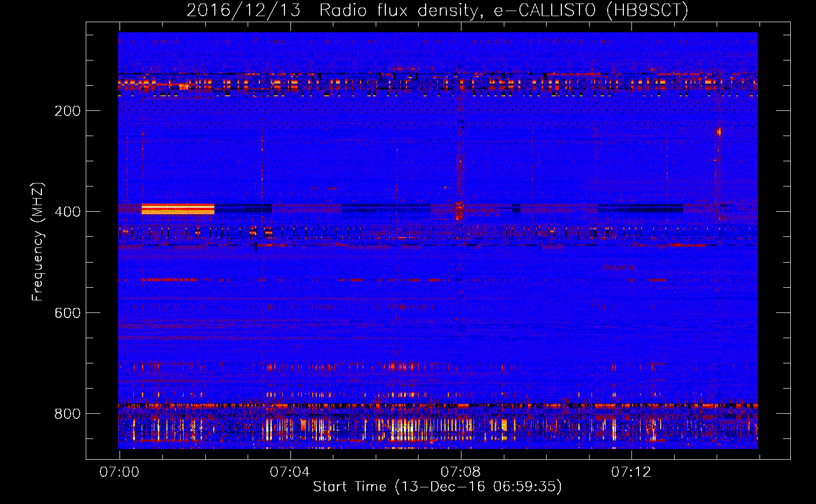Click the 400 frequency tick label
This screenshot has width=816, height=504.
coord(68,212)
